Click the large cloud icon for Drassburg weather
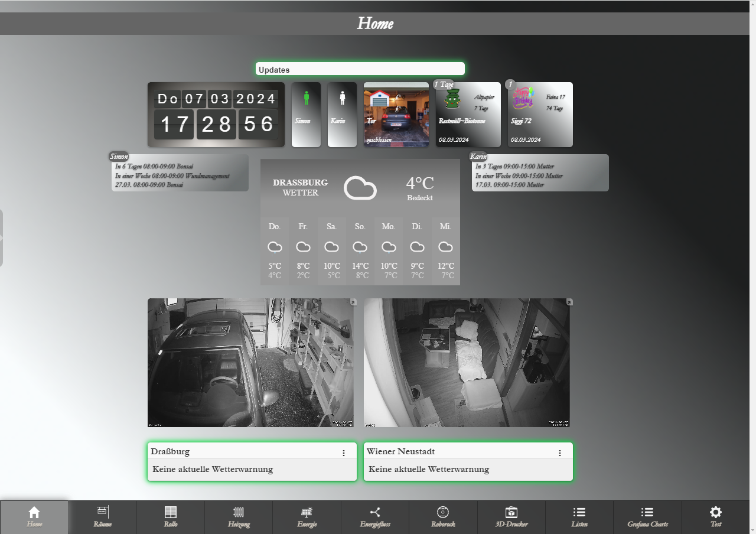The image size is (756, 534). click(x=360, y=188)
